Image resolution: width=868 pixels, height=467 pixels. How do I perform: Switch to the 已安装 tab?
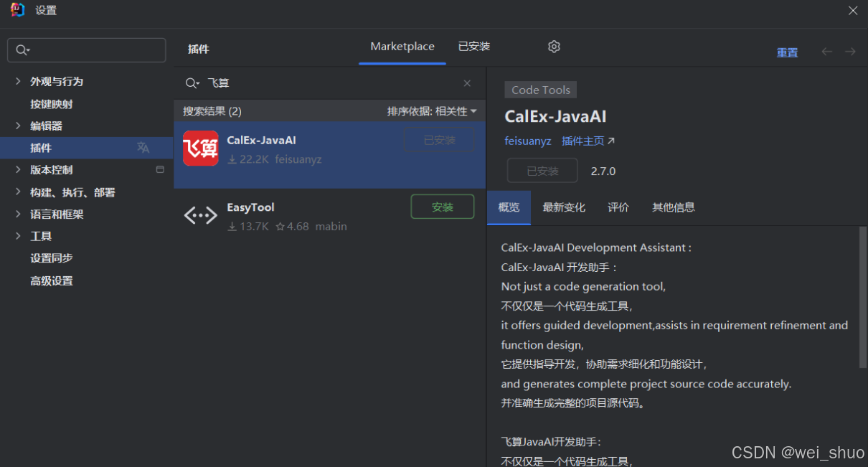pos(474,47)
